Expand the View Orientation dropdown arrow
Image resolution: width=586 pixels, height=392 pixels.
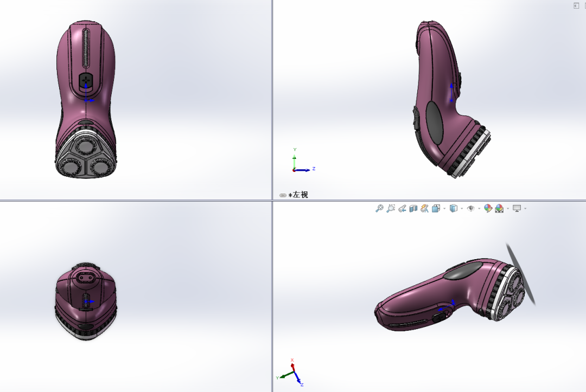[x=444, y=209]
